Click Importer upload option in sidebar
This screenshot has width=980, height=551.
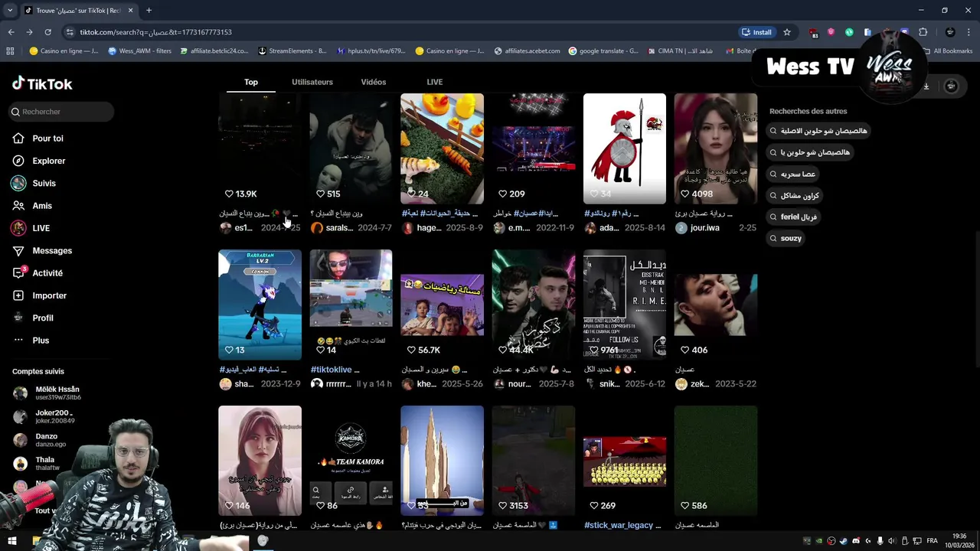(49, 295)
